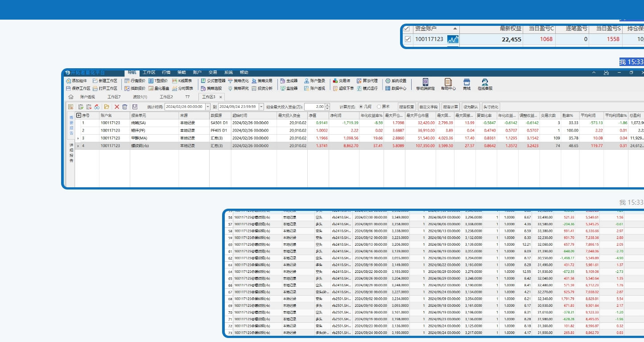The height and width of the screenshot is (342, 644).
Task: Open 账户 menu
Action: (x=197, y=72)
